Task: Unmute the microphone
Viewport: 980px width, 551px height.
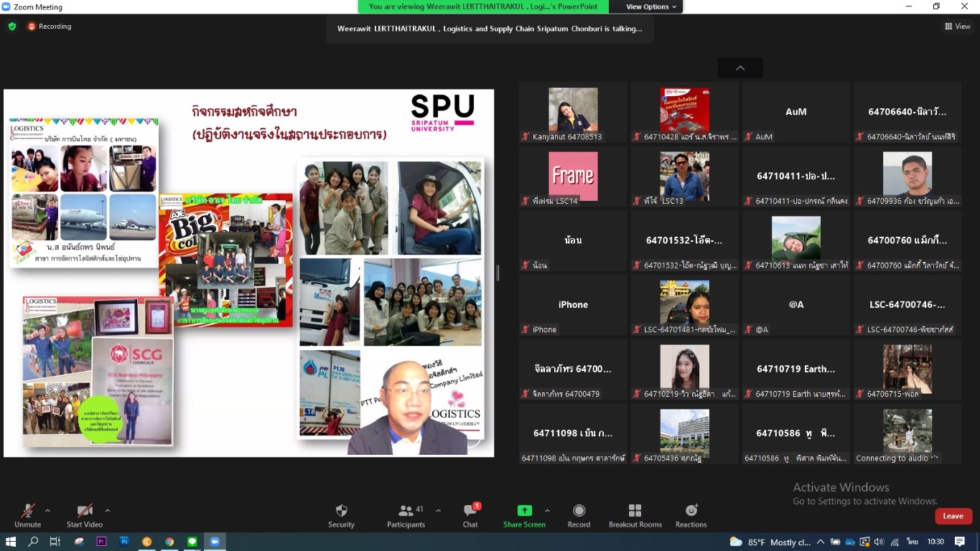Action: coord(28,516)
